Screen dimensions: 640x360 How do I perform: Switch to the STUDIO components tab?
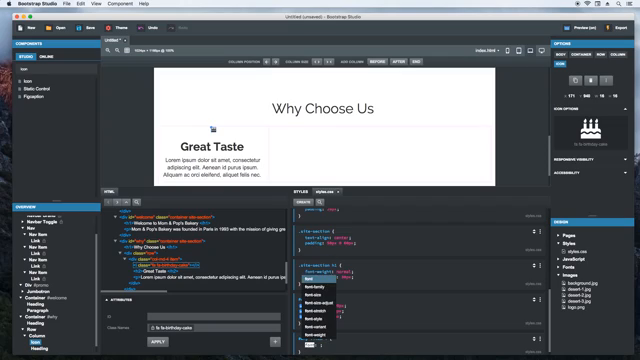tap(26, 56)
